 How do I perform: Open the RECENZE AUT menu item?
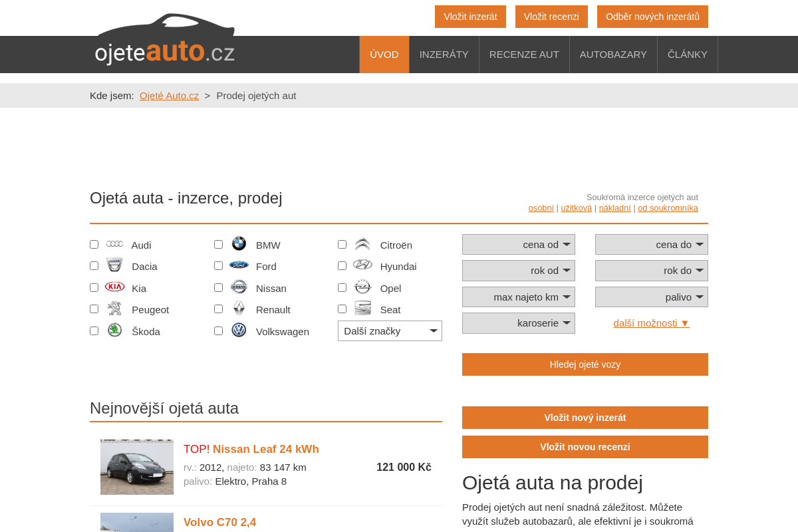524,55
